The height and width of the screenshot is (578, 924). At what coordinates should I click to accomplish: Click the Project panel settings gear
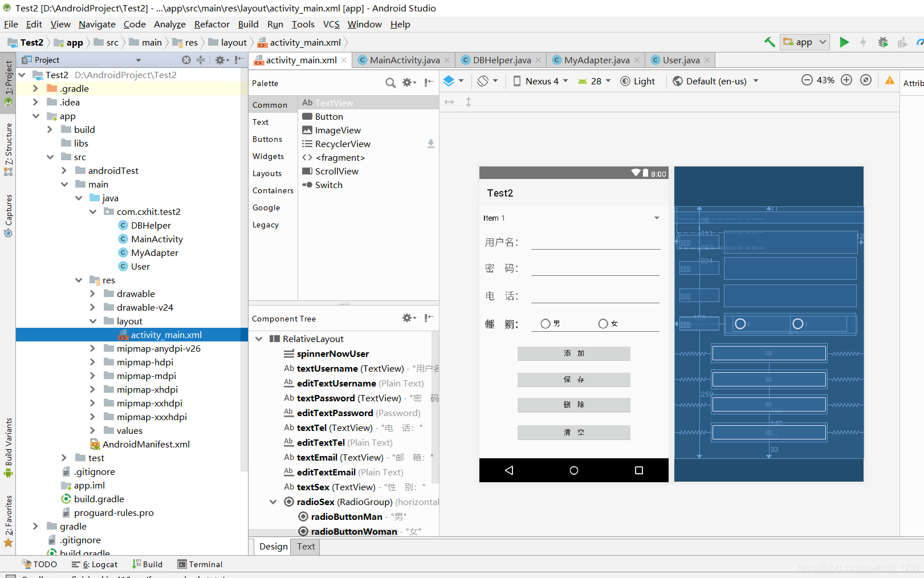[219, 60]
